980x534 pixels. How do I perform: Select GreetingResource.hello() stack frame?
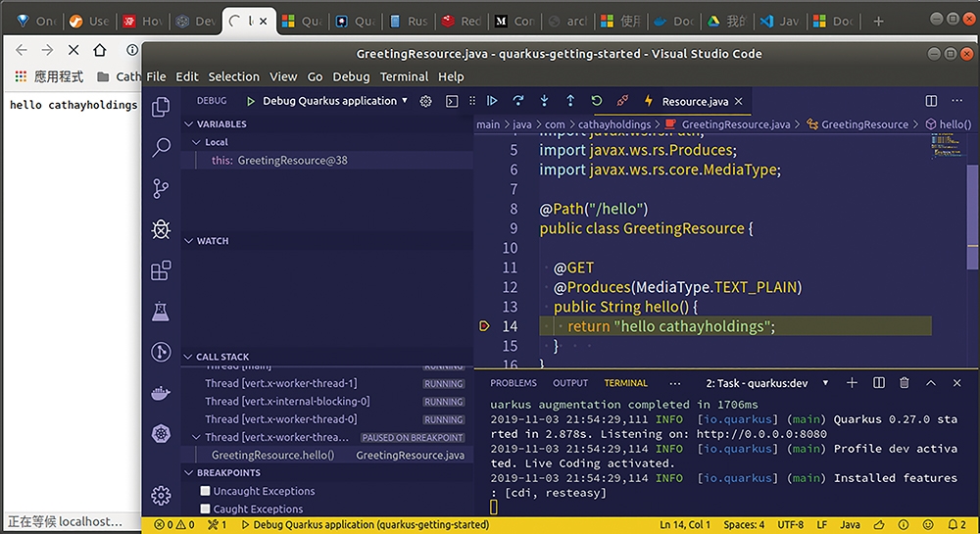pyautogui.click(x=327, y=456)
